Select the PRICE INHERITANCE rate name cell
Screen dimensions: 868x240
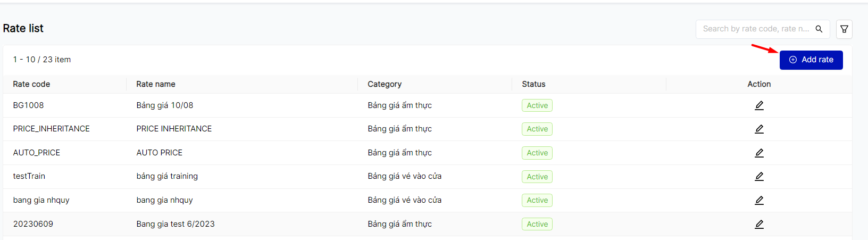(174, 129)
